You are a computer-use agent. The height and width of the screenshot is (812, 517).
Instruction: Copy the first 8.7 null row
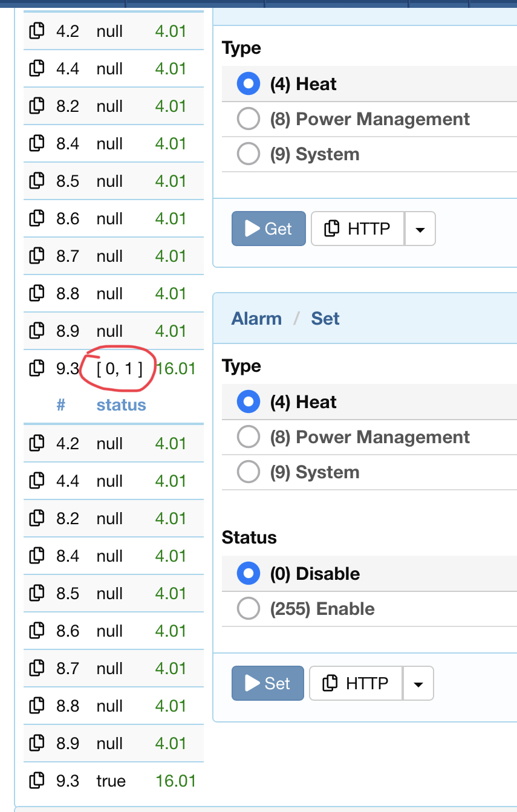37,256
